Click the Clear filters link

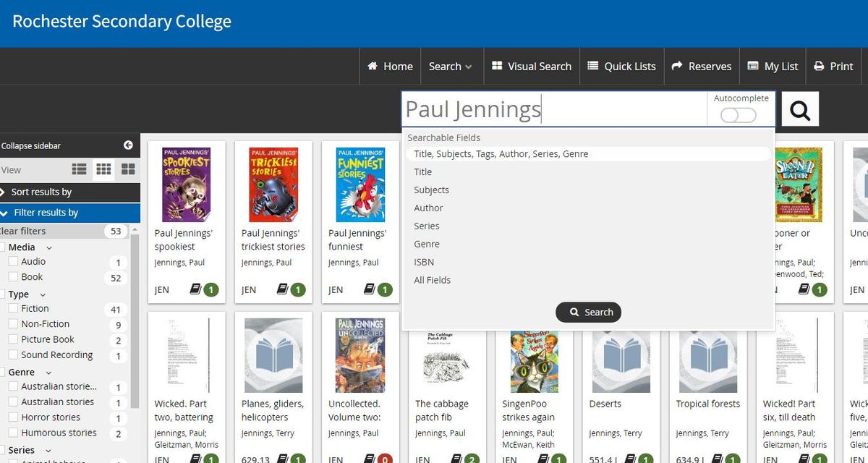[23, 231]
